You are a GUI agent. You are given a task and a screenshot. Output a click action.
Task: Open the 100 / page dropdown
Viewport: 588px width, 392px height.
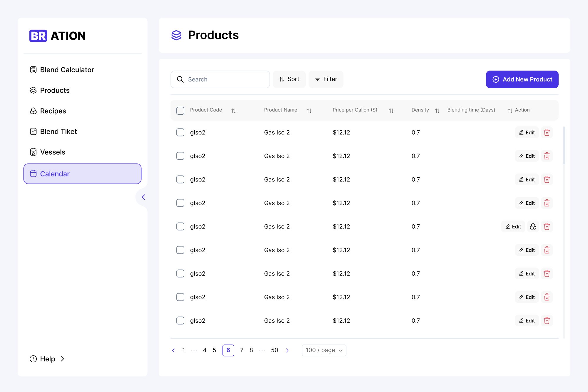click(x=324, y=350)
